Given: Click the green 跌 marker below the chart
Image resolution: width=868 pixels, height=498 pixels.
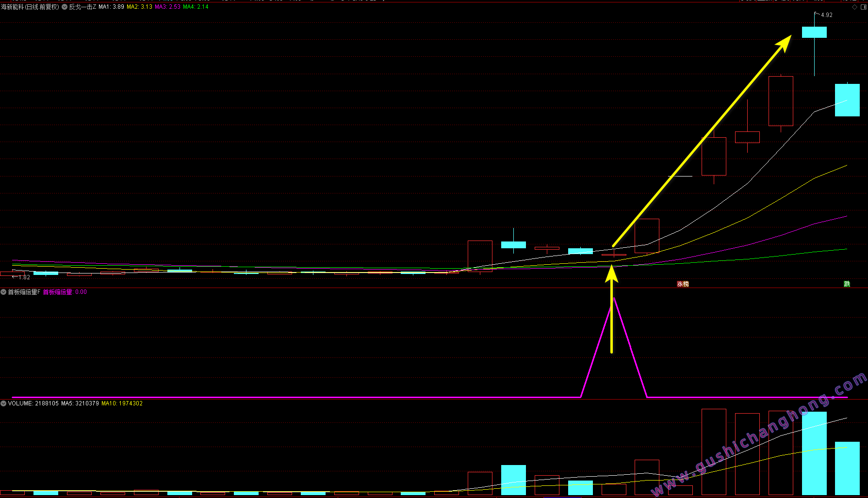Looking at the screenshot, I should point(847,284).
